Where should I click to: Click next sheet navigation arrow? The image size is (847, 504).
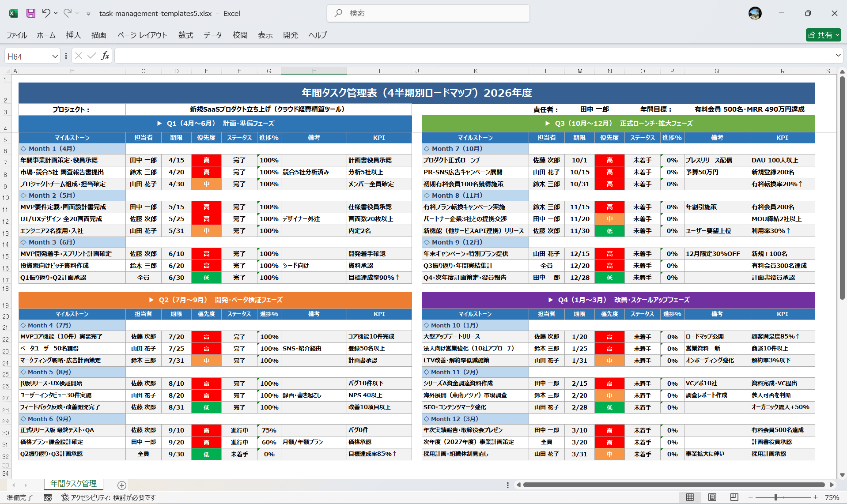point(26,485)
